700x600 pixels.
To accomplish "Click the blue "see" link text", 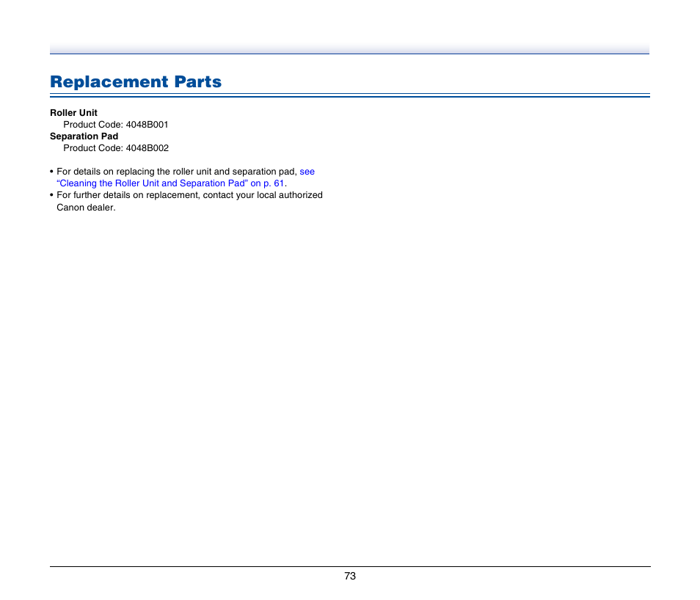I will 307,172.
